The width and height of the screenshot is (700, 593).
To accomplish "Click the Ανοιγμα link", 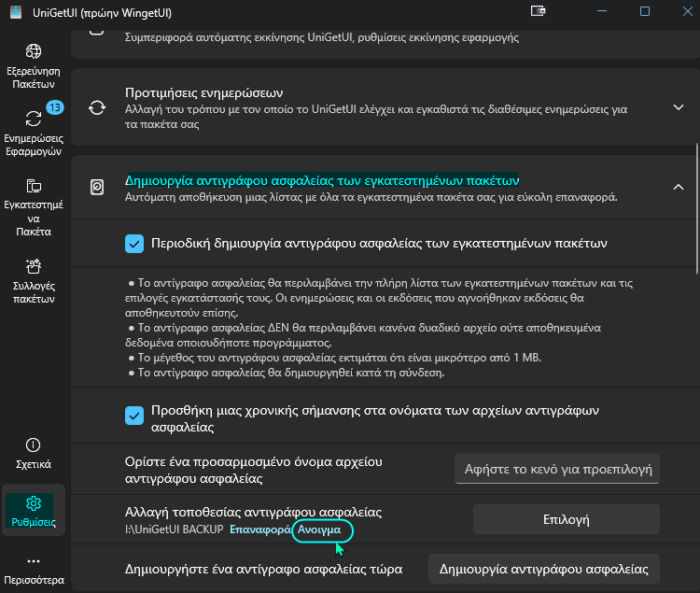I will [x=319, y=529].
